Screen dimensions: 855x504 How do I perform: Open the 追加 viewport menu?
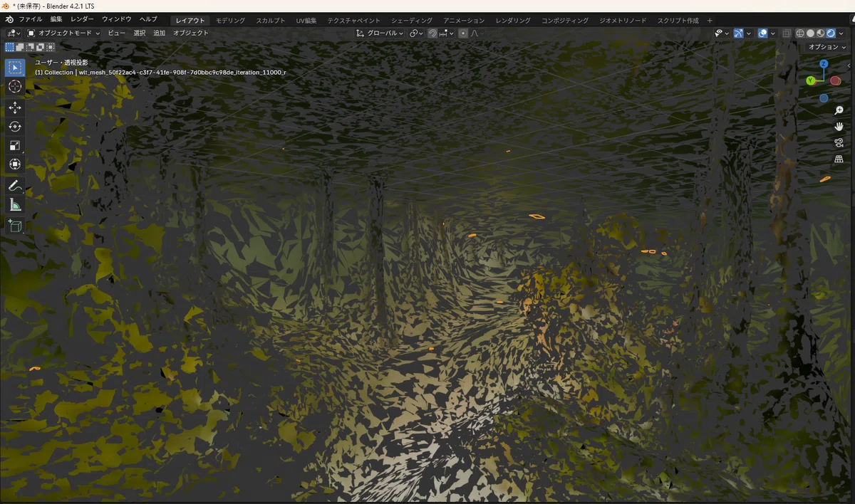[x=159, y=33]
